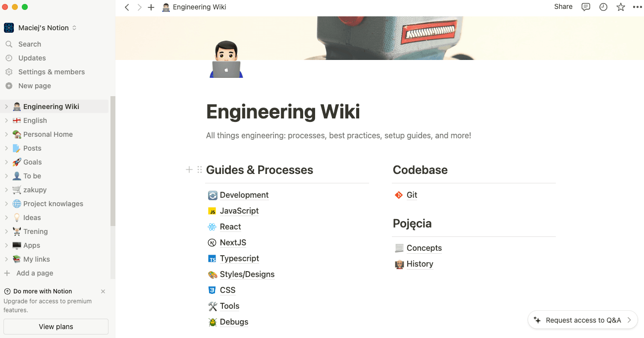This screenshot has height=338, width=644.
Task: Click the CSS3 shield icon
Action: click(212, 290)
